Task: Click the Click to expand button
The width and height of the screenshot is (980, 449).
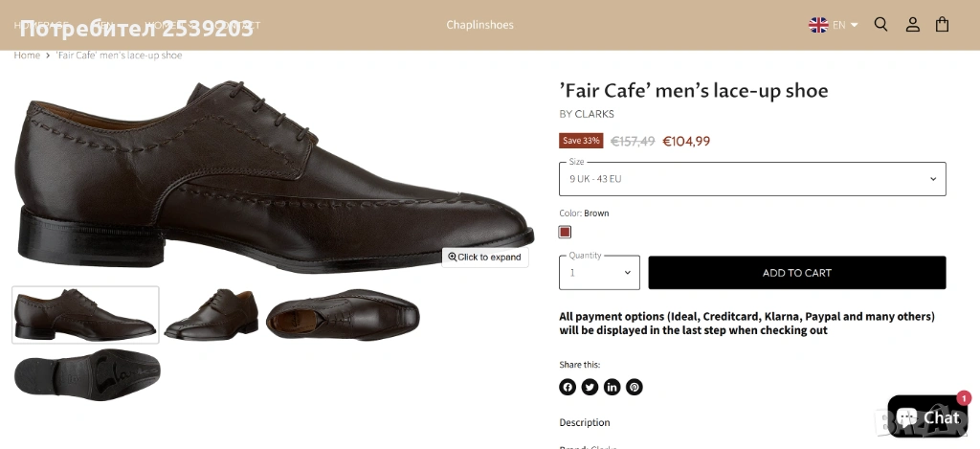Action: (485, 257)
